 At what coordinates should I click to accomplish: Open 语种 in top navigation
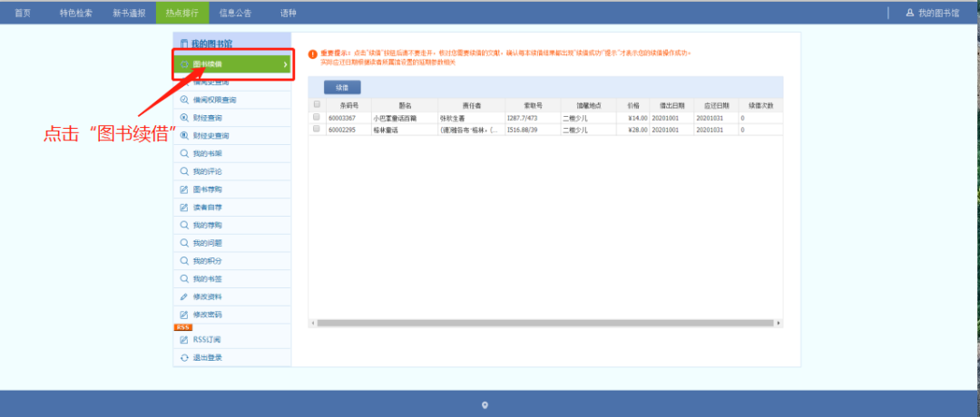tap(289, 13)
